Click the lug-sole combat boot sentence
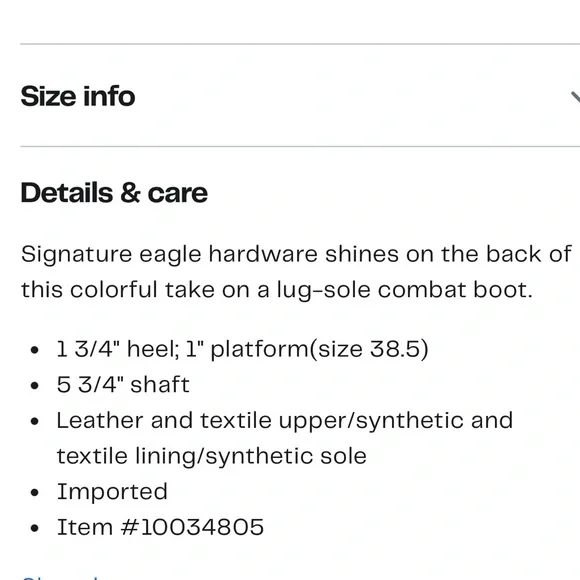 click(277, 290)
